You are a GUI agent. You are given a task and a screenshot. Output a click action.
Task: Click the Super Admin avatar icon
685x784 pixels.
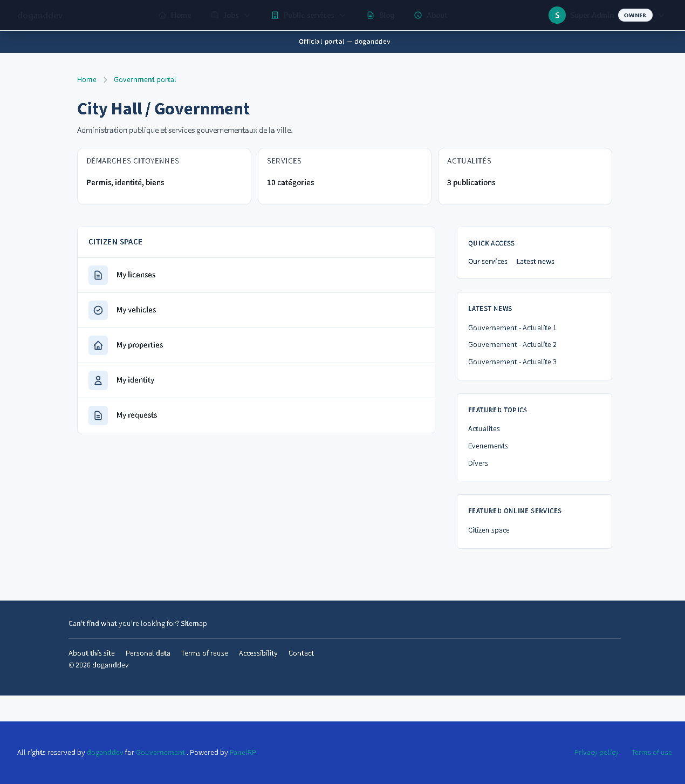click(557, 15)
